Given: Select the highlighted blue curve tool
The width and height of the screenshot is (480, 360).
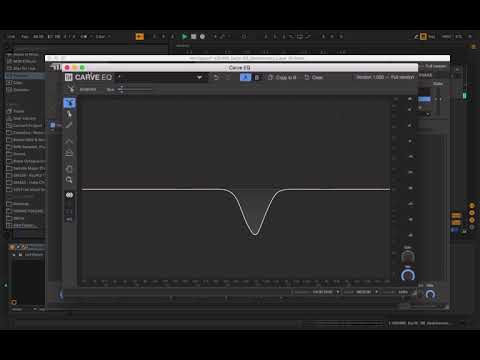Looking at the screenshot, I should (x=70, y=103).
